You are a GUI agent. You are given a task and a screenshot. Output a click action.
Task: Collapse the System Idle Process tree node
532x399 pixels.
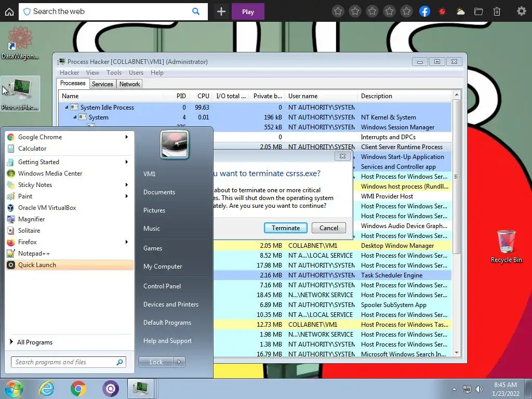66,107
